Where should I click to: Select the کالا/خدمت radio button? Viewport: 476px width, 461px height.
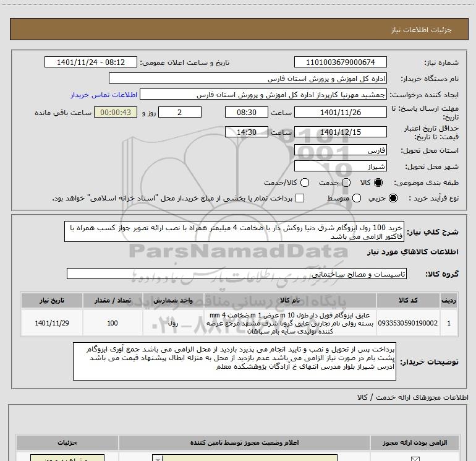(305, 183)
